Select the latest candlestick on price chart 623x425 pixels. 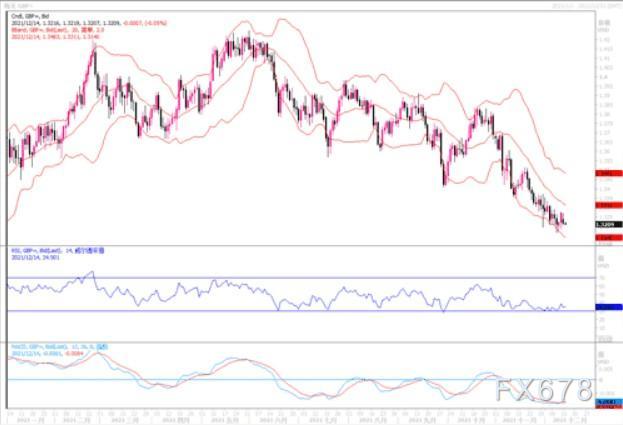pos(565,224)
